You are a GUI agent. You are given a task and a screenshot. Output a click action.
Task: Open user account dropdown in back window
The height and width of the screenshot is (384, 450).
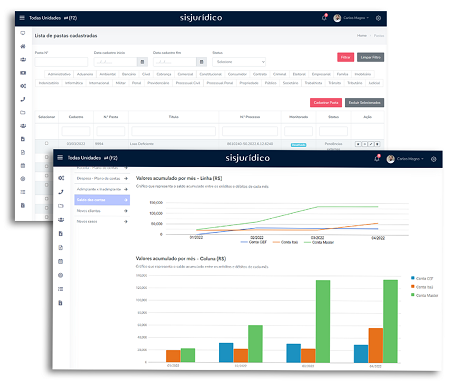[x=351, y=18]
